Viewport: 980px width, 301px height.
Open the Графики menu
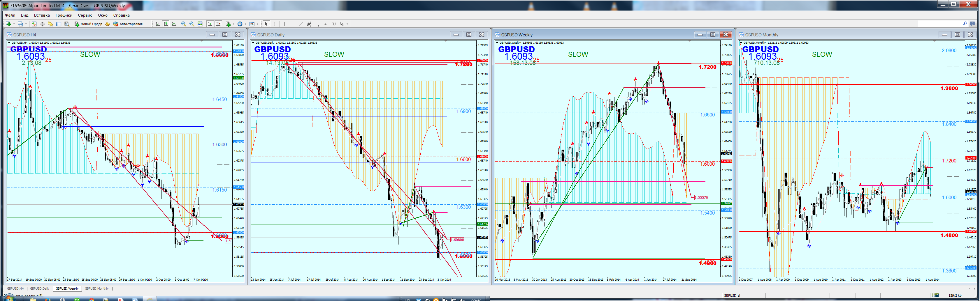[64, 15]
